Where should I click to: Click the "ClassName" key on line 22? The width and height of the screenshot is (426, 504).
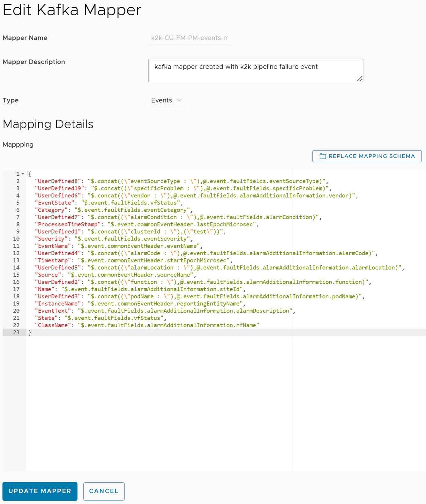pyautogui.click(x=53, y=325)
